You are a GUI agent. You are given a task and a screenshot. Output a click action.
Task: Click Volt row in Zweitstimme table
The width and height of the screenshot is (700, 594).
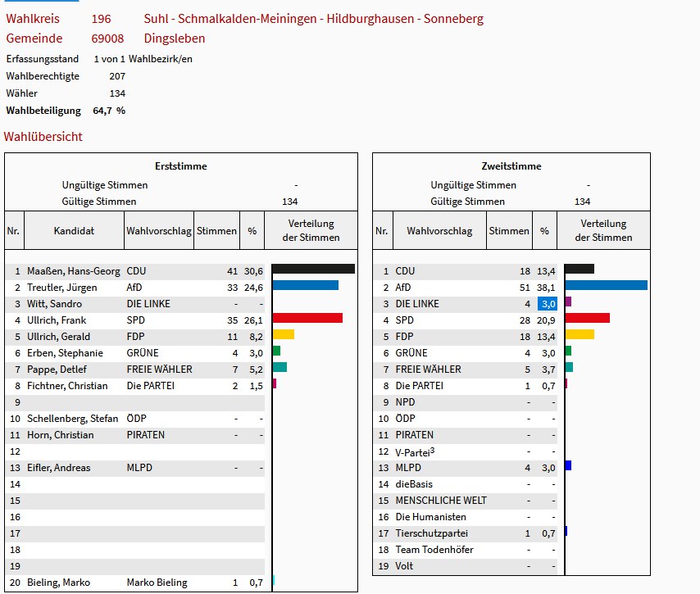tap(465, 566)
